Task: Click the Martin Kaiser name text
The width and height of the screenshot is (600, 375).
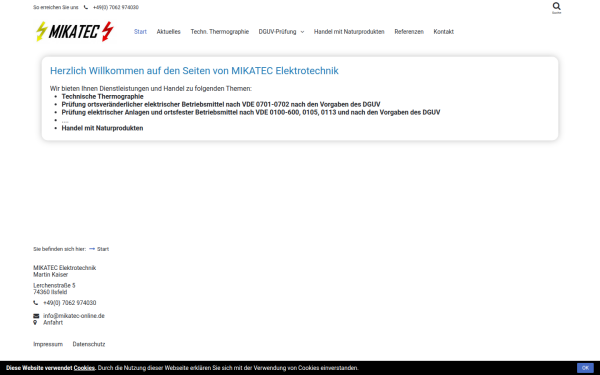Action: (x=51, y=275)
